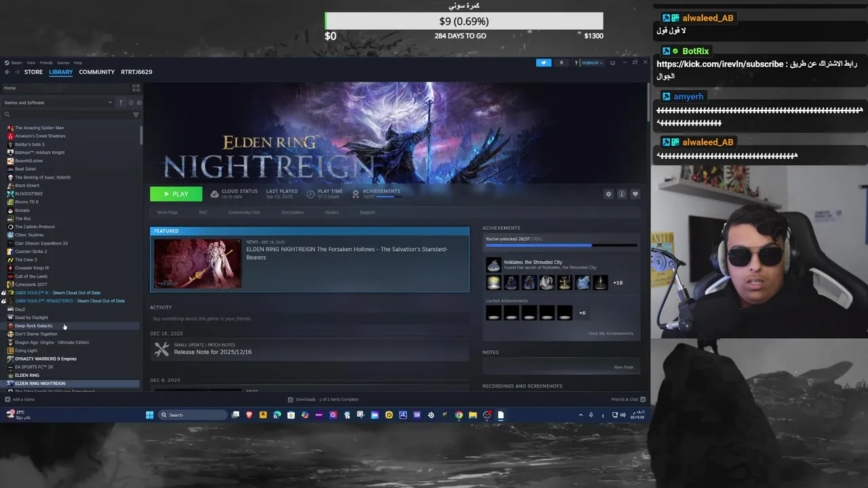The image size is (868, 488).
Task: Click the activity status input field
Action: click(x=309, y=319)
